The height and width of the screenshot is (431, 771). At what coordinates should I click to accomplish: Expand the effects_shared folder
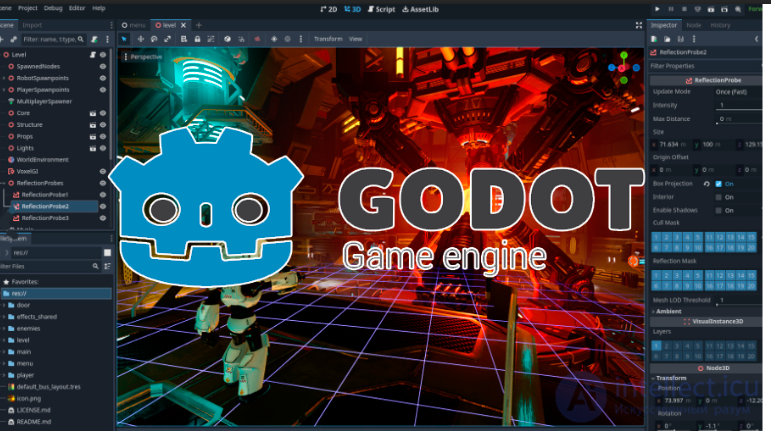[4, 317]
